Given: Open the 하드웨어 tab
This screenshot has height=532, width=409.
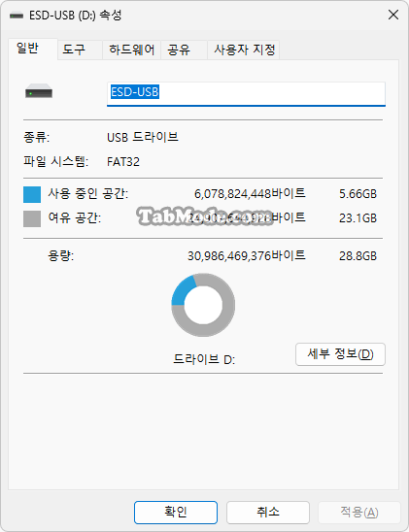Looking at the screenshot, I should (132, 50).
